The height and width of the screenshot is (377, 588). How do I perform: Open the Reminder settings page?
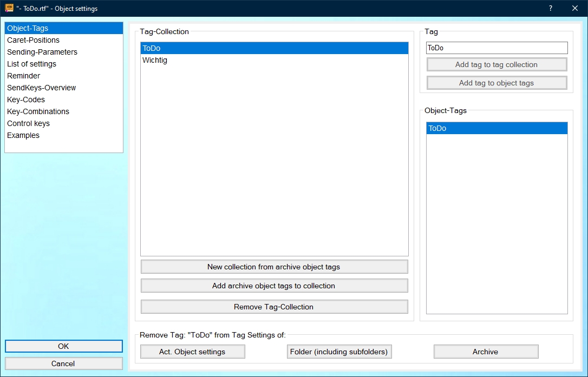[x=23, y=76]
